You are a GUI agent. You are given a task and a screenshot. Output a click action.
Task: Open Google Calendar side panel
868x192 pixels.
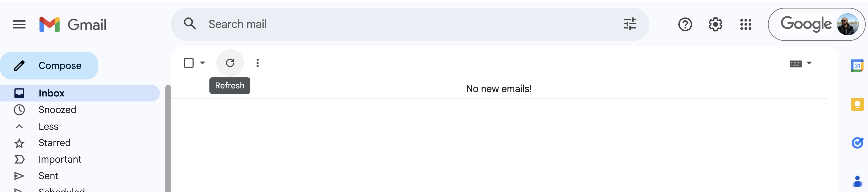click(857, 65)
